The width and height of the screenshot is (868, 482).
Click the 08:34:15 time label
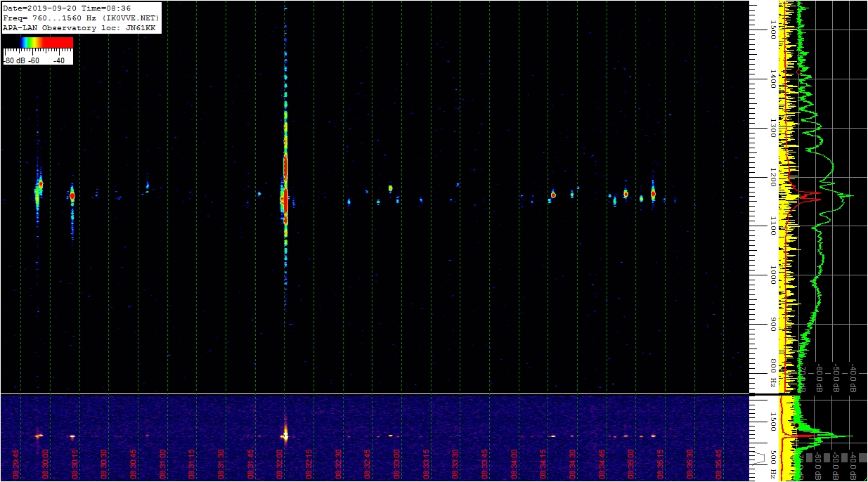(544, 464)
